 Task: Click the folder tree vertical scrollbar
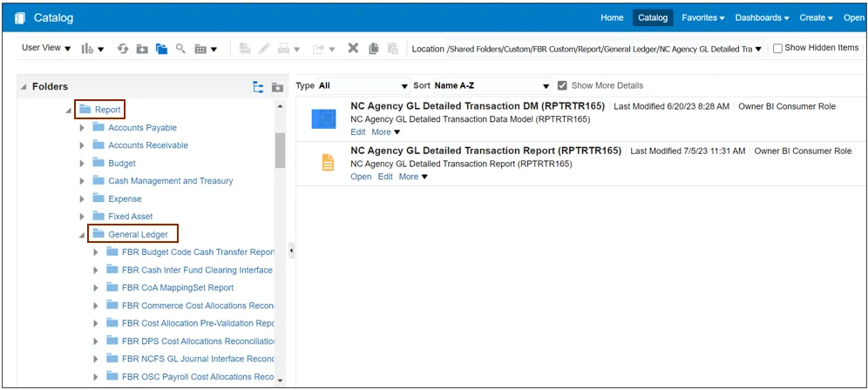[x=280, y=150]
